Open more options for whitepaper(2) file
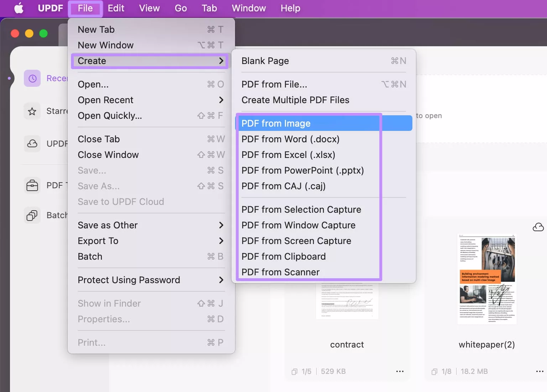 coord(540,371)
